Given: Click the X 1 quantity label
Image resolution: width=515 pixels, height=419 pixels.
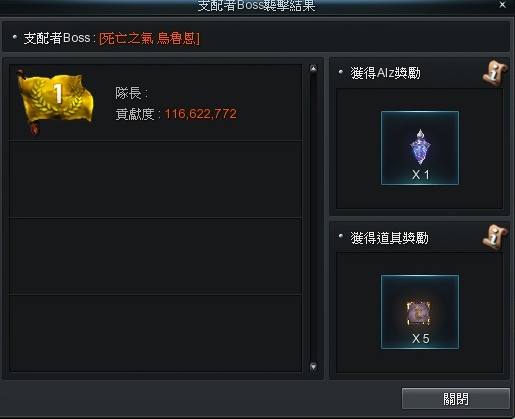Looking at the screenshot, I should point(420,175).
